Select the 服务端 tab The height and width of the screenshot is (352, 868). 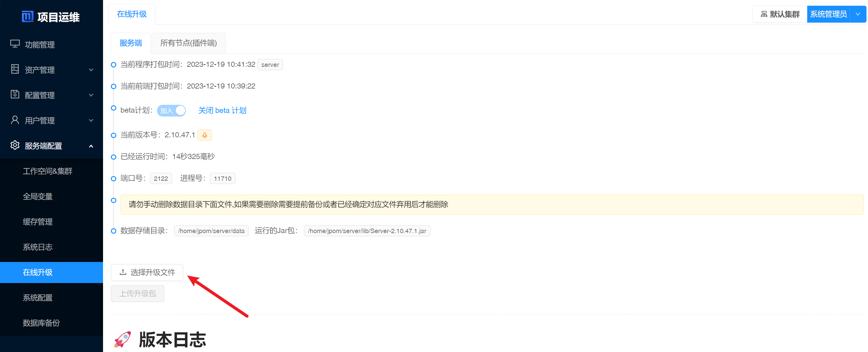click(x=131, y=43)
